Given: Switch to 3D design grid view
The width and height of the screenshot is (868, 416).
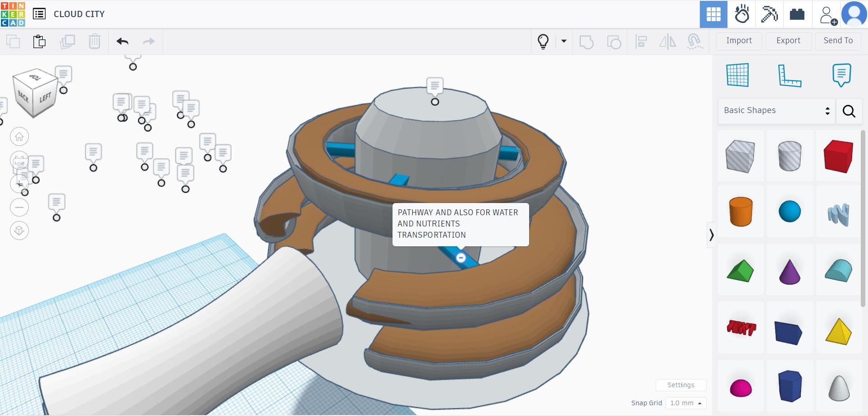Looking at the screenshot, I should [713, 14].
